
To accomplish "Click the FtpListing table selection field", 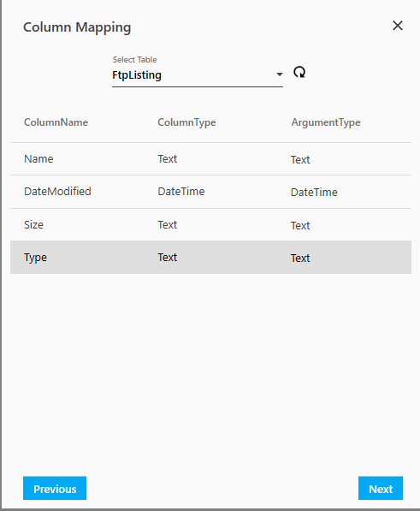I will 198,75.
